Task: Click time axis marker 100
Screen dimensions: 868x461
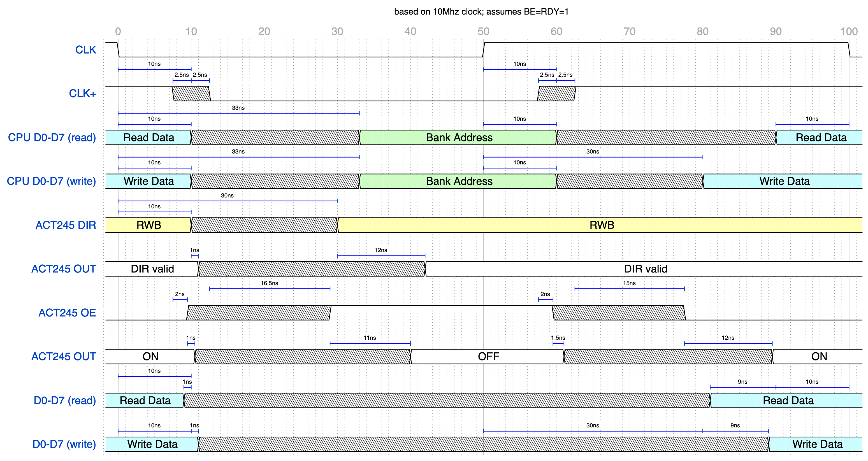Action: [849, 31]
